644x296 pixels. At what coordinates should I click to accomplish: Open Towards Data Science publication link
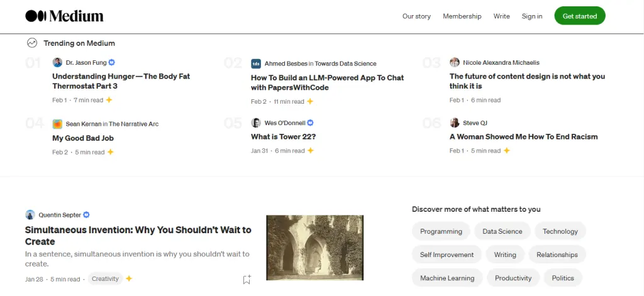[x=345, y=63]
